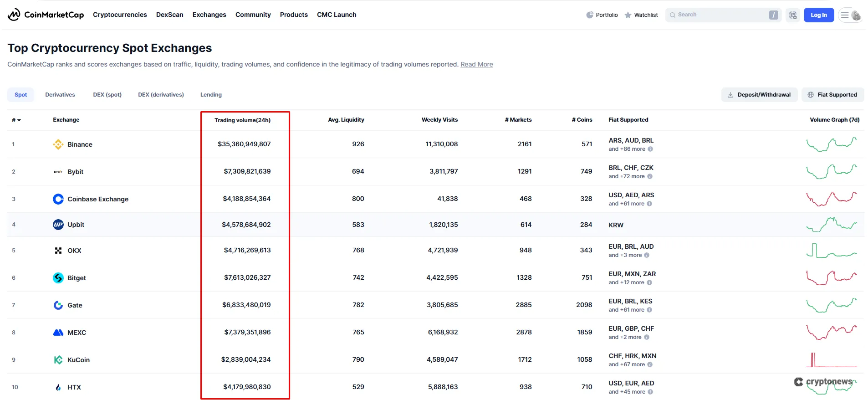The image size is (868, 400).
Task: Click the MEXC logo icon
Action: coord(58,333)
